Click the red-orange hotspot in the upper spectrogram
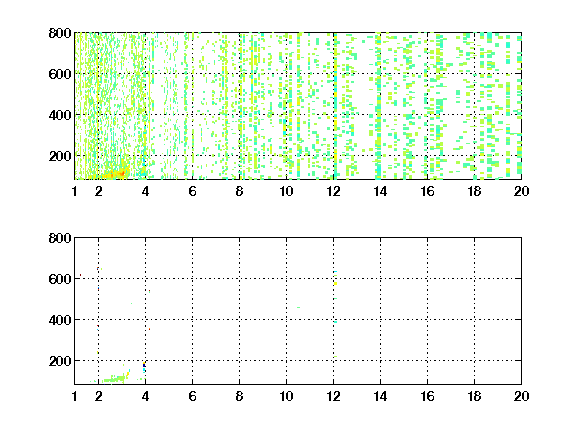Viewport: 576px width, 432px height. pyautogui.click(x=120, y=173)
